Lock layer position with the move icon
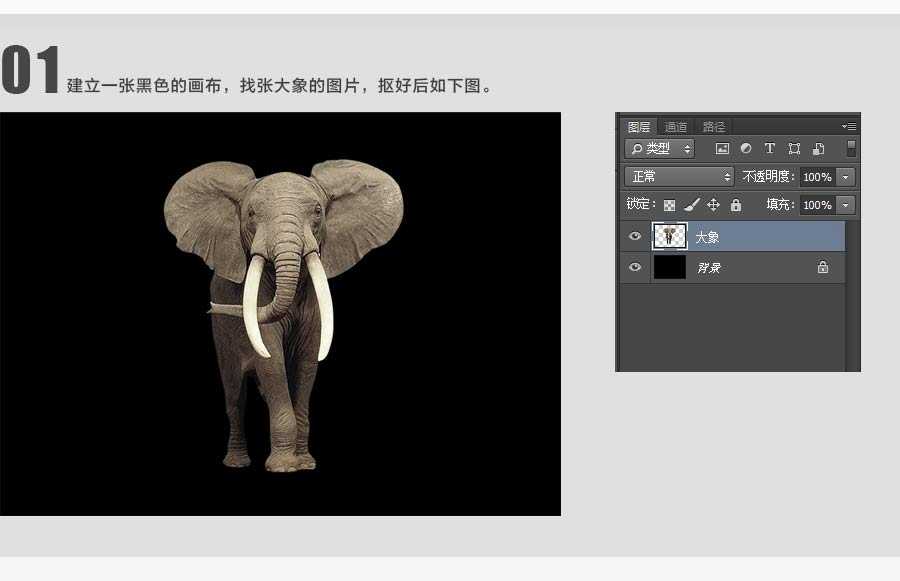 (x=713, y=205)
